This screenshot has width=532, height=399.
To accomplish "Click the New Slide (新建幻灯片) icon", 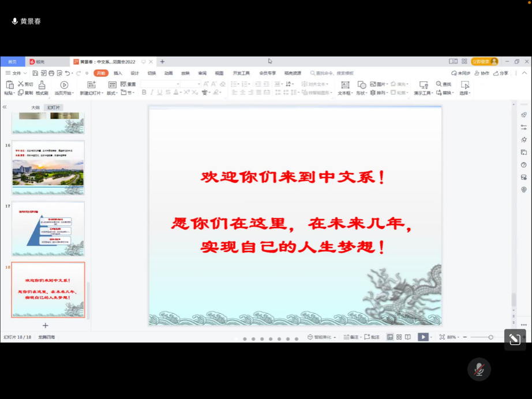I will [x=91, y=85].
